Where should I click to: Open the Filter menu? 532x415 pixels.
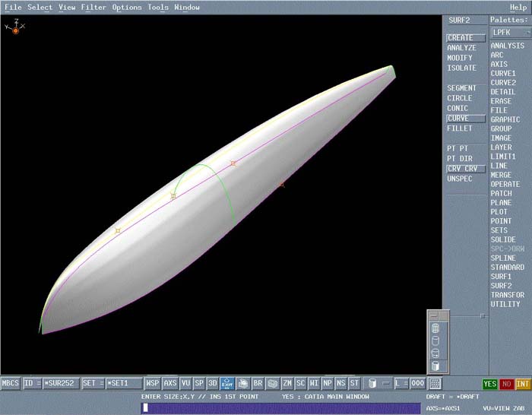[x=93, y=8]
